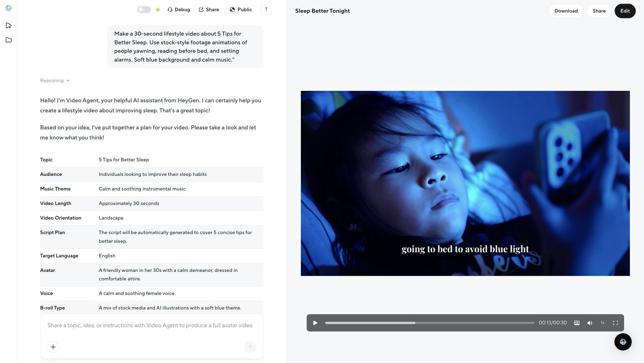Expand the Reasoning section
This screenshot has width=644, height=363.
(54, 81)
